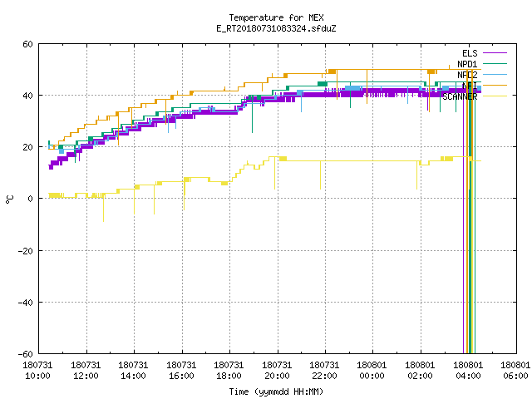
Task: Click the yellow SCANNER legend line sample
Action: [x=495, y=96]
